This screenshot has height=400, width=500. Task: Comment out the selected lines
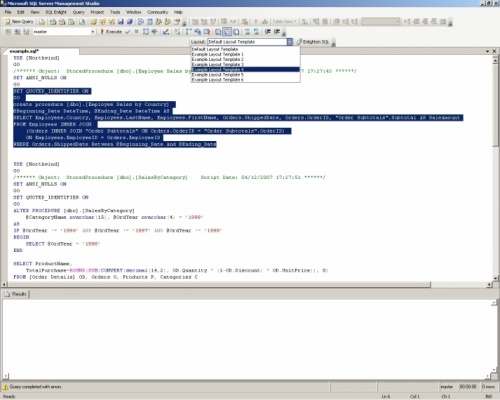[x=247, y=32]
